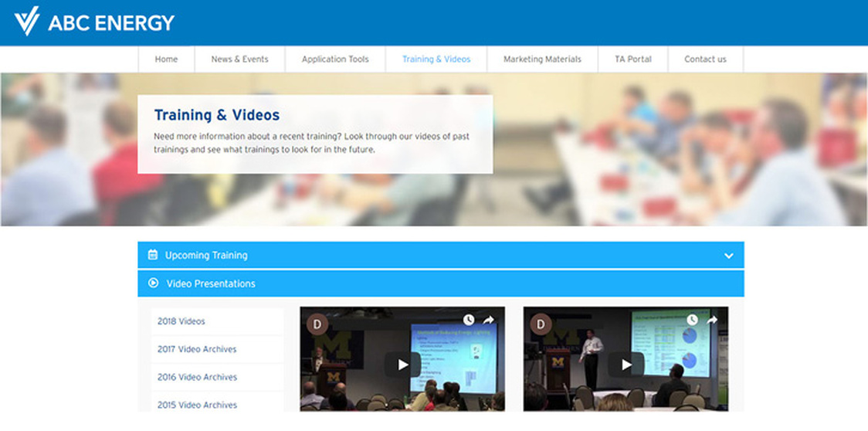
Task: Click the play-circle icon beside Video Presentations
Action: 153,283
